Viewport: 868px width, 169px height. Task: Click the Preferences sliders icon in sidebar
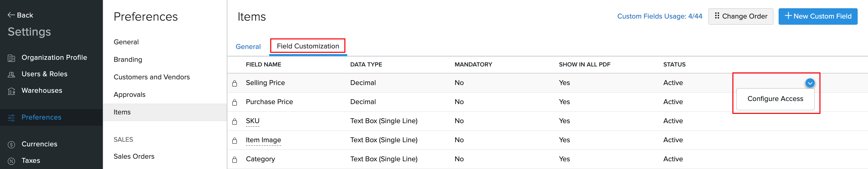[x=11, y=117]
